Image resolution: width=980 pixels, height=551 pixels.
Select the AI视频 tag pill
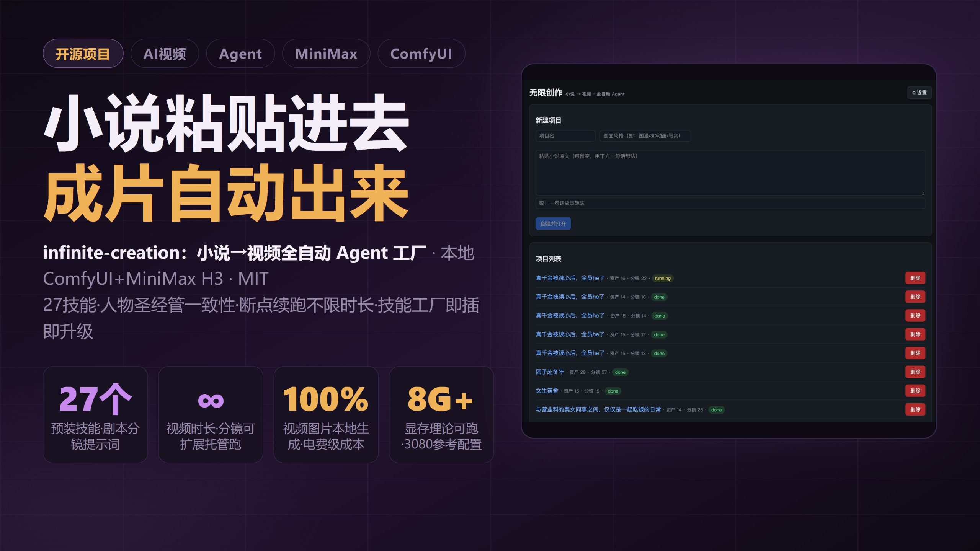(x=165, y=54)
